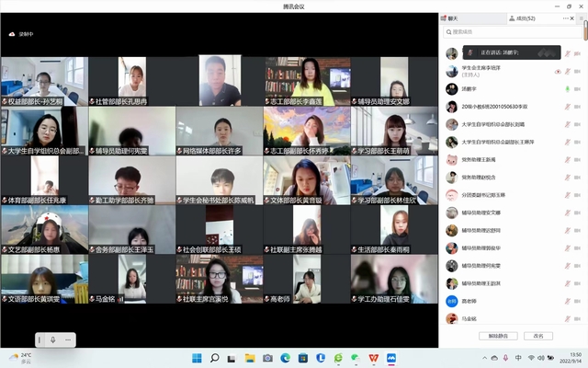Click the red recording indicator 录制中
This screenshot has height=368, width=588.
[21, 34]
